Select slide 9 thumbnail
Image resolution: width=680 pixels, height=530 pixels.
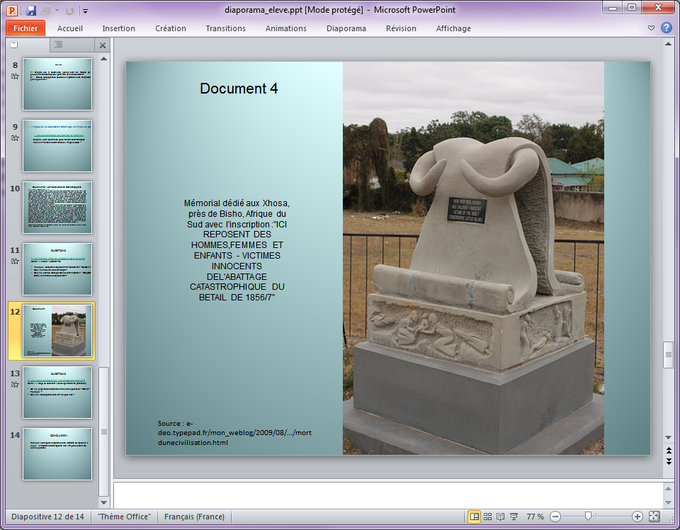pyautogui.click(x=57, y=146)
